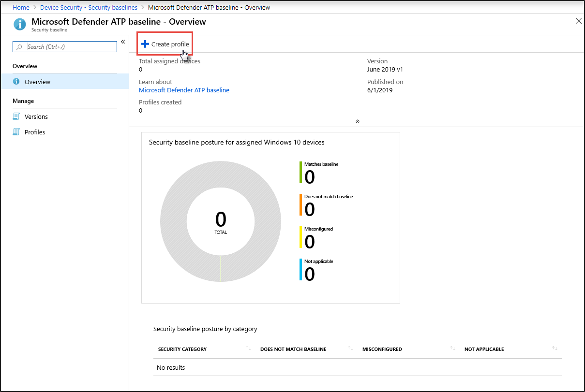The width and height of the screenshot is (585, 392).
Task: Click the blue plus Create profile icon
Action: pyautogui.click(x=145, y=44)
